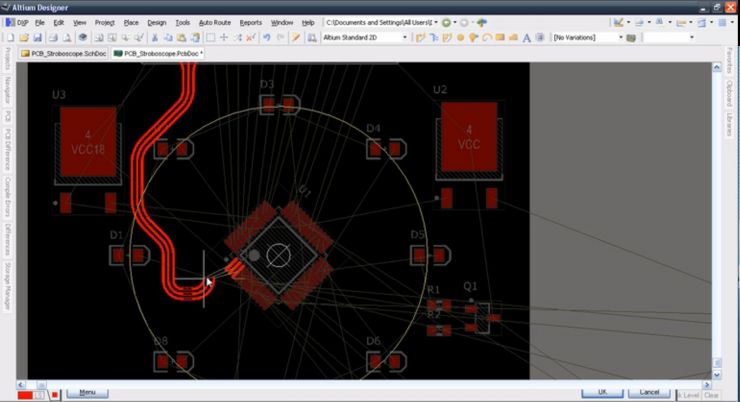The width and height of the screenshot is (740, 402).
Task: Click the Place via icon
Action: tap(473, 37)
